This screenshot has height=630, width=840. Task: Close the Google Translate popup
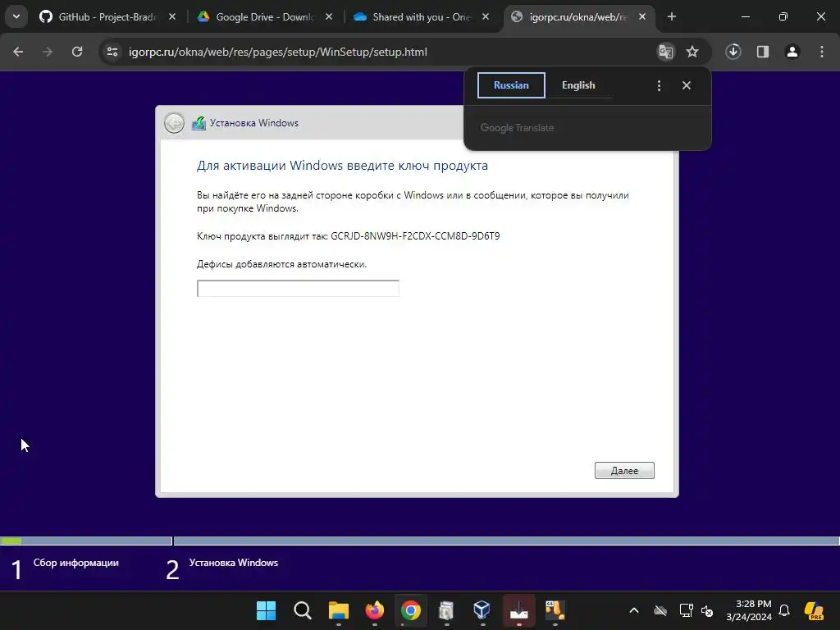point(687,85)
